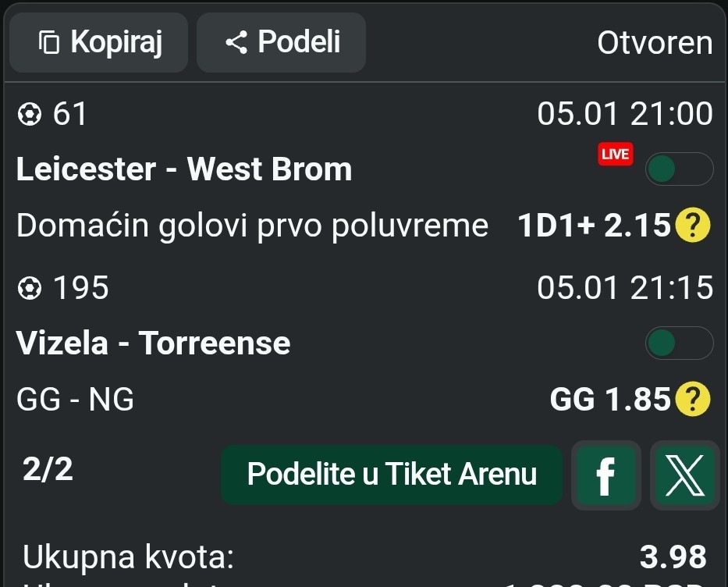This screenshot has height=587, width=728.
Task: Open help for 1D1+ 2.15 odds
Action: pyautogui.click(x=692, y=226)
